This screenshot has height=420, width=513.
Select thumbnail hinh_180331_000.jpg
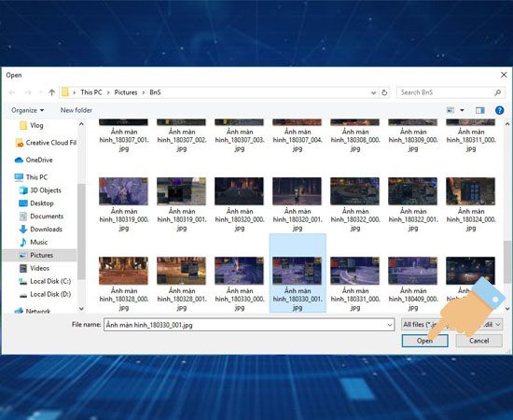[x=355, y=271]
